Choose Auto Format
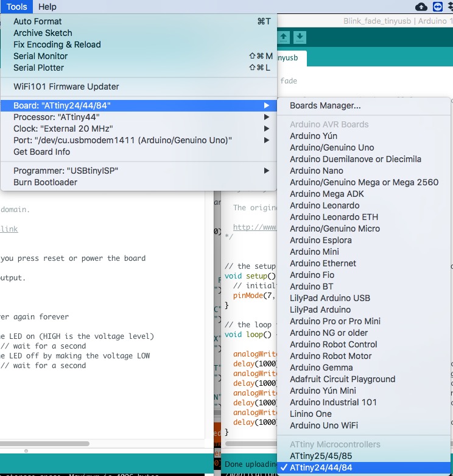Viewport: 453px width, 476px height. (139, 21)
